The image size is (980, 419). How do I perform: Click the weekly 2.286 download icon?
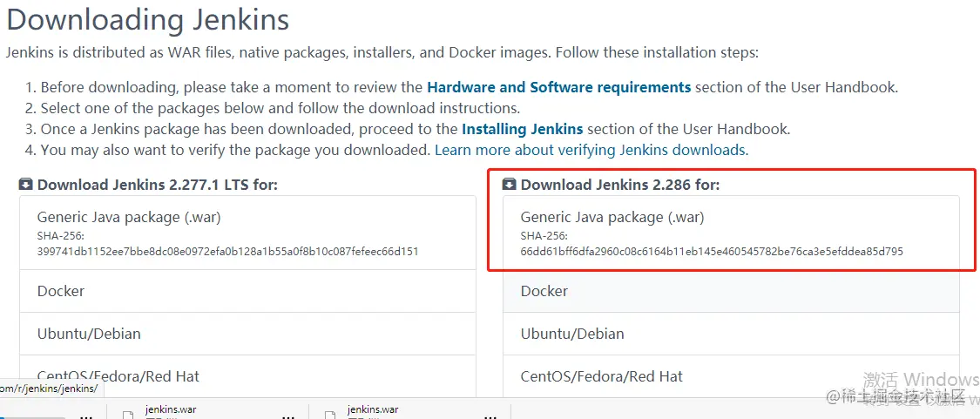click(x=510, y=185)
